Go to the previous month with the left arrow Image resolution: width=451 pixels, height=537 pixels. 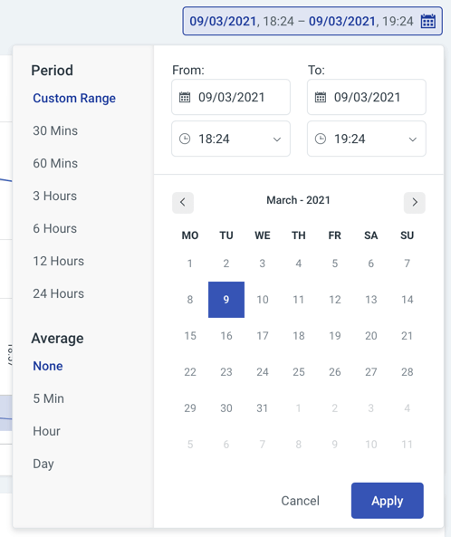pyautogui.click(x=183, y=203)
